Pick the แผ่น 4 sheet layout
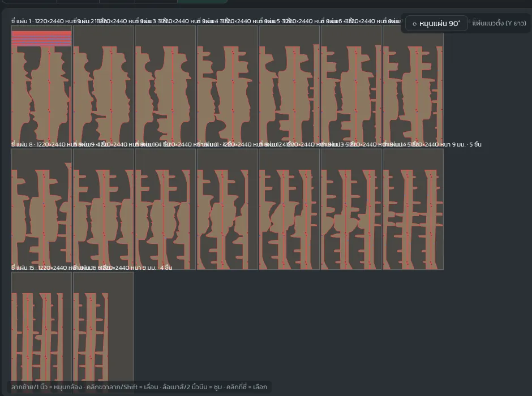 [228, 85]
